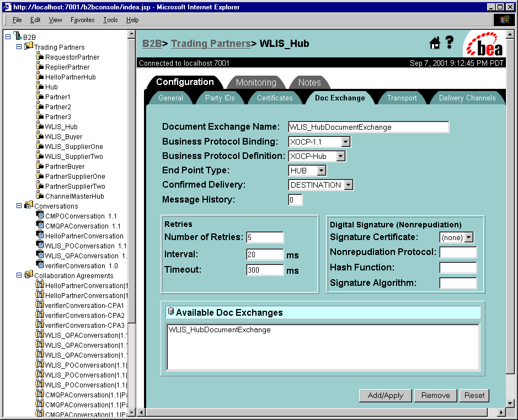Viewport: 518px width, 420px height.
Task: Click the Collaboration Agreements folder icon
Action: (28, 275)
